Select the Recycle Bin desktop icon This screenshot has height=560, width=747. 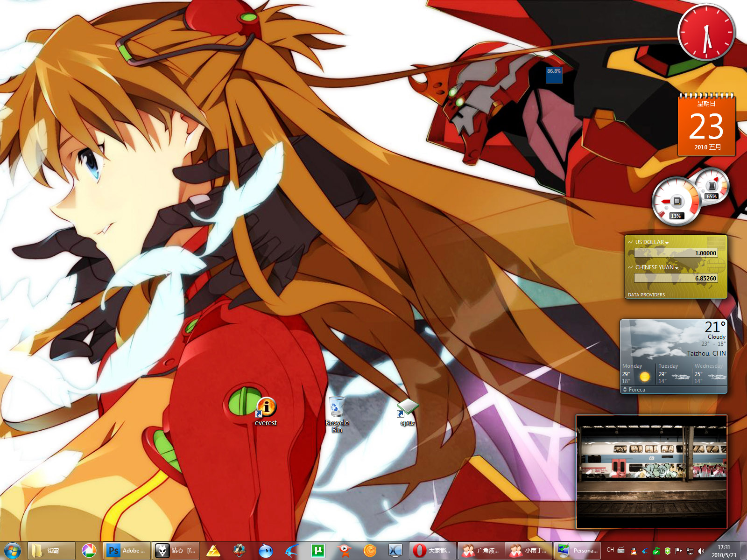click(x=337, y=414)
